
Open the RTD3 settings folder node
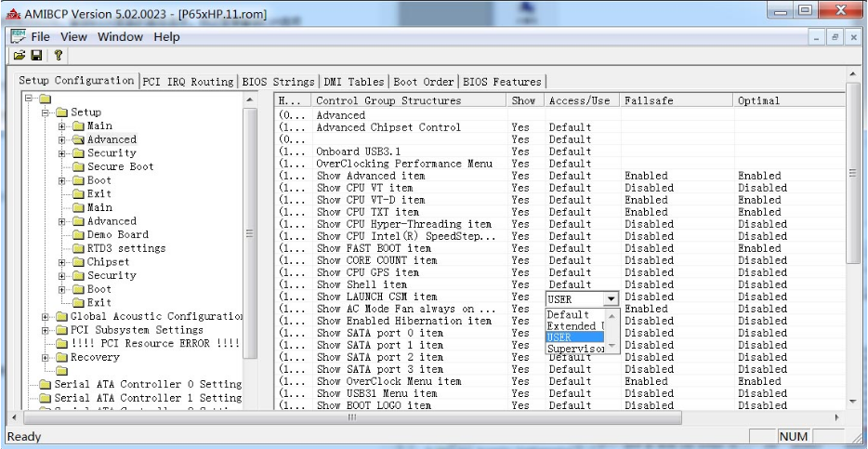coord(126,248)
